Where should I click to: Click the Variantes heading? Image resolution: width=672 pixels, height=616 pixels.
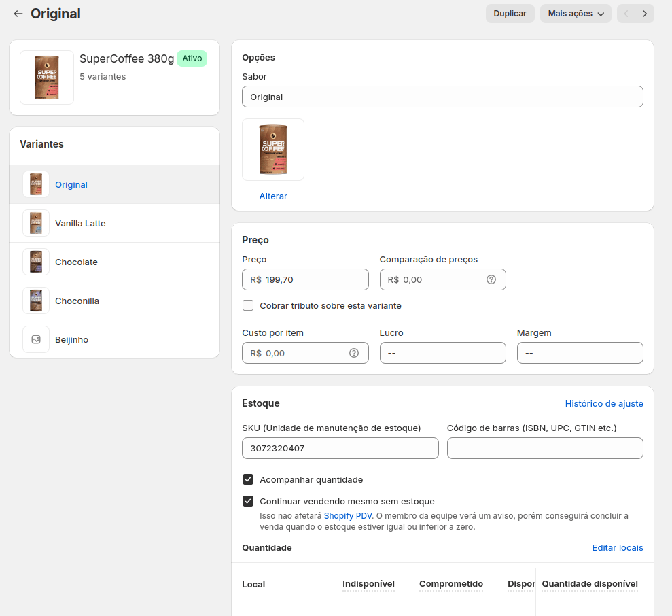tap(41, 144)
